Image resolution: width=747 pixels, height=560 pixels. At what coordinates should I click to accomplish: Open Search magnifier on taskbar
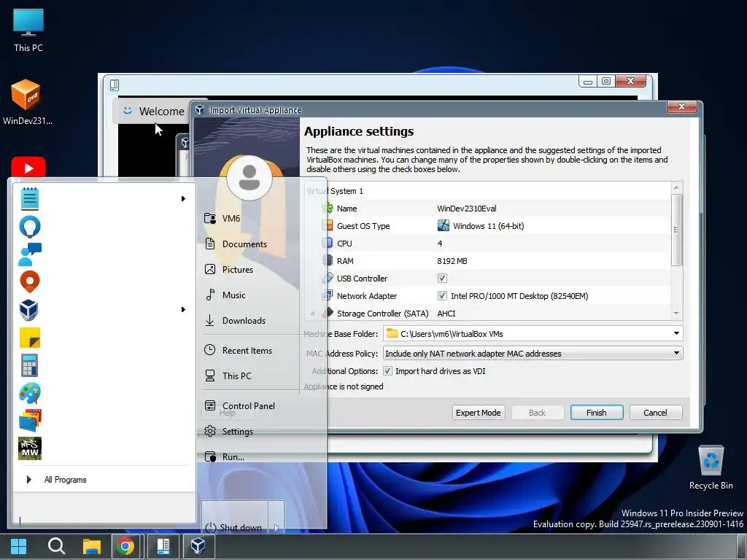[x=56, y=546]
